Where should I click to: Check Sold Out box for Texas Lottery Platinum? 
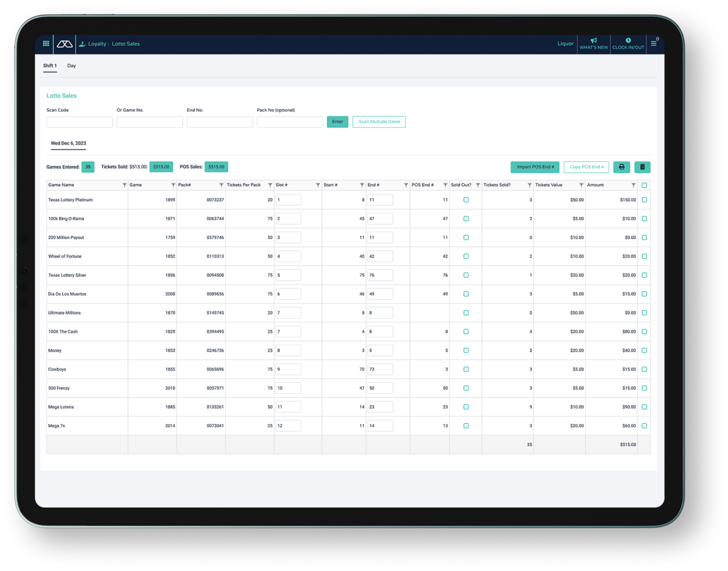(x=466, y=200)
